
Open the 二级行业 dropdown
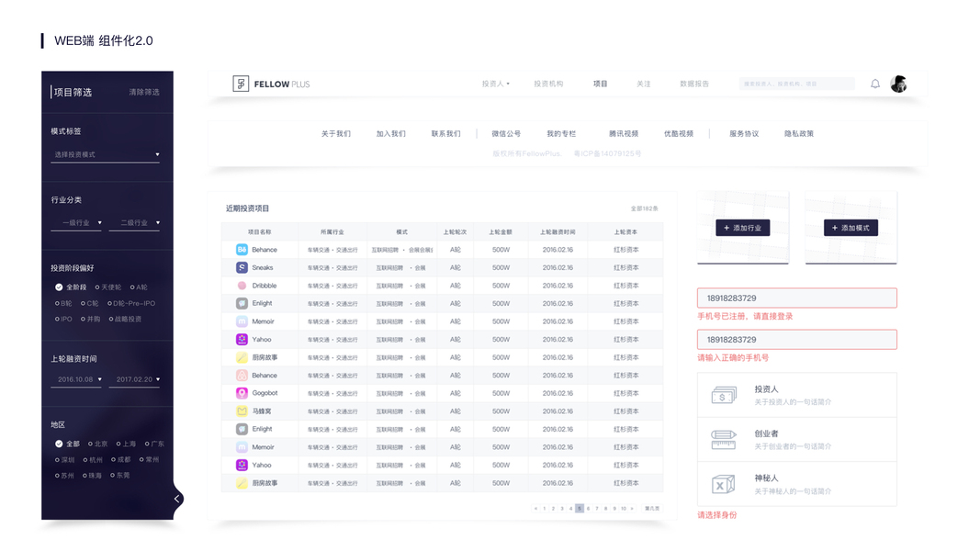point(134,223)
